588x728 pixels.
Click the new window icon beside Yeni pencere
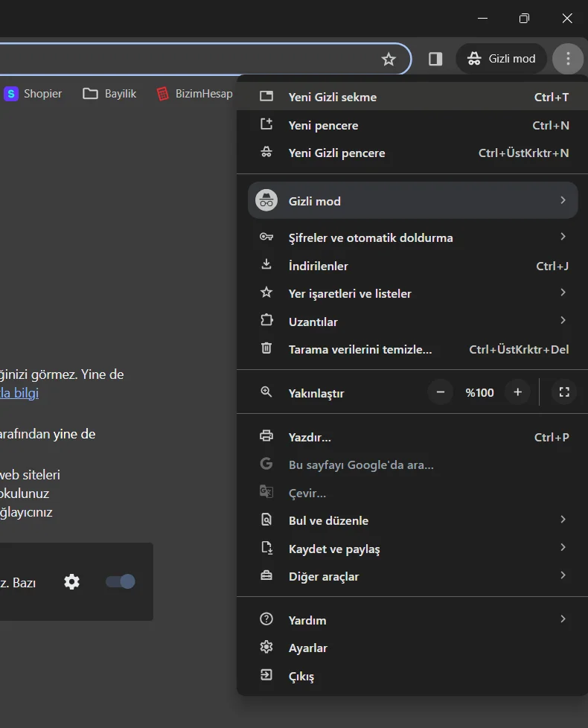[x=266, y=124]
